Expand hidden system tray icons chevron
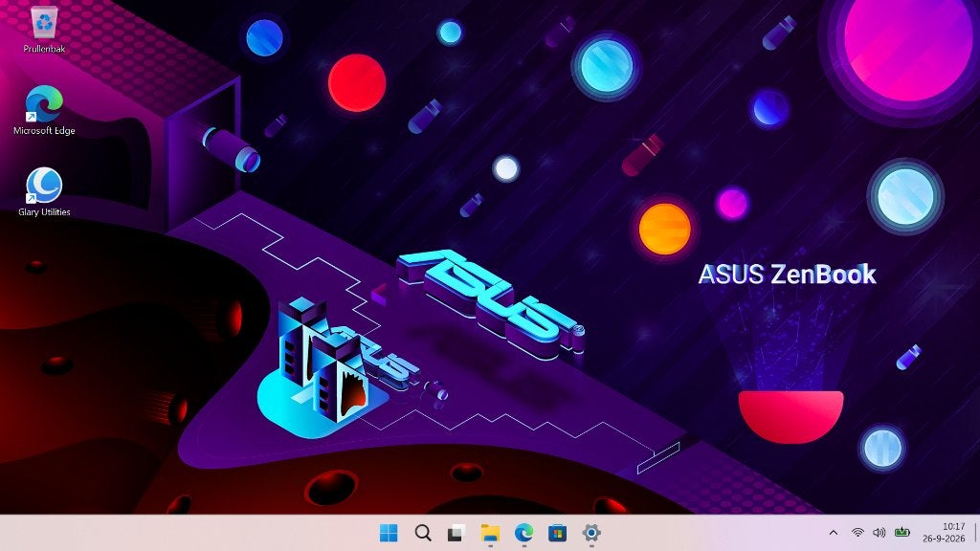This screenshot has width=980, height=551. click(x=834, y=533)
